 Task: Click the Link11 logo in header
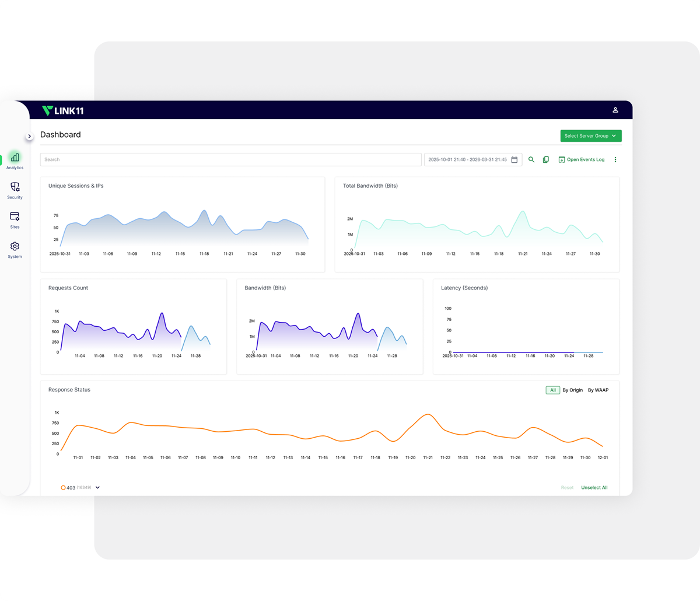63,110
